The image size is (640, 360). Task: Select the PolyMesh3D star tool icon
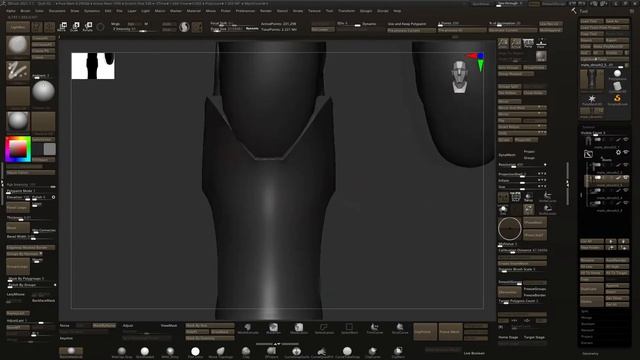point(591,100)
